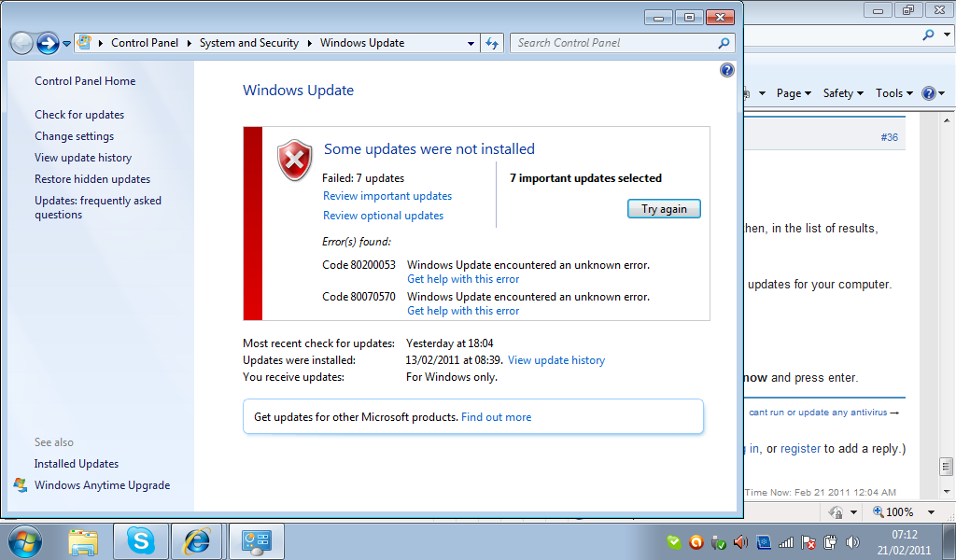Click the red volume speaker tray icon
The width and height of the screenshot is (956, 560).
click(740, 541)
